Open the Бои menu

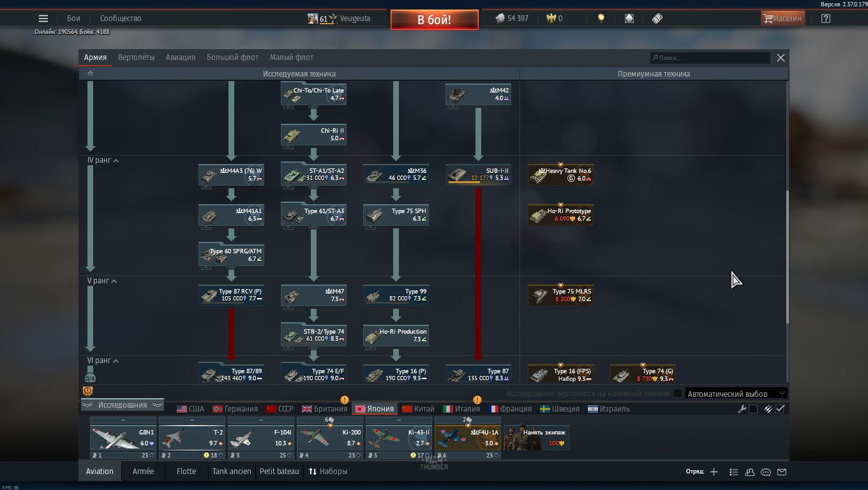pos(73,19)
